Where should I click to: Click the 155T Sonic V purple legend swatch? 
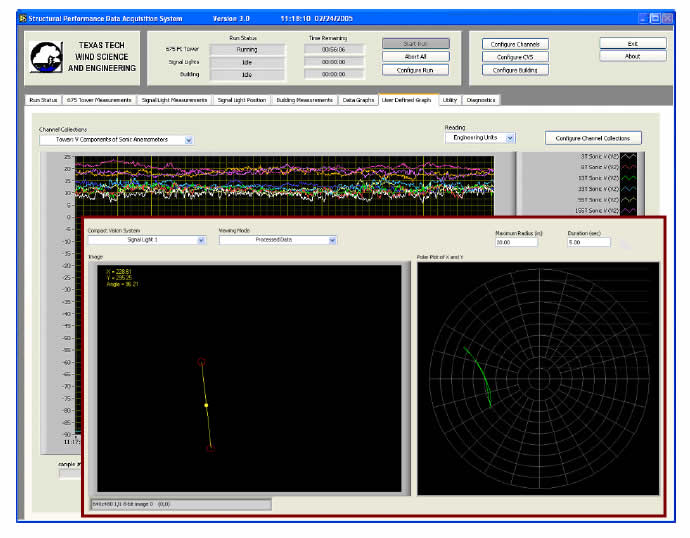coord(628,211)
